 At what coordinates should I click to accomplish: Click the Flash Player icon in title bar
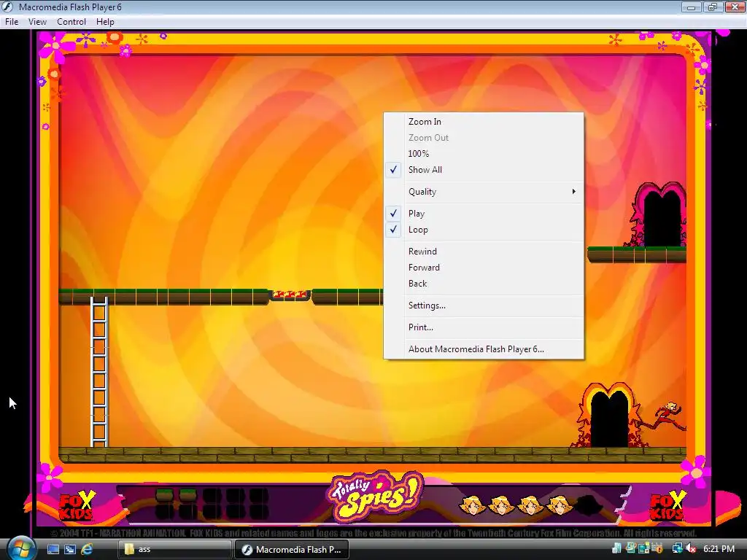click(7, 7)
